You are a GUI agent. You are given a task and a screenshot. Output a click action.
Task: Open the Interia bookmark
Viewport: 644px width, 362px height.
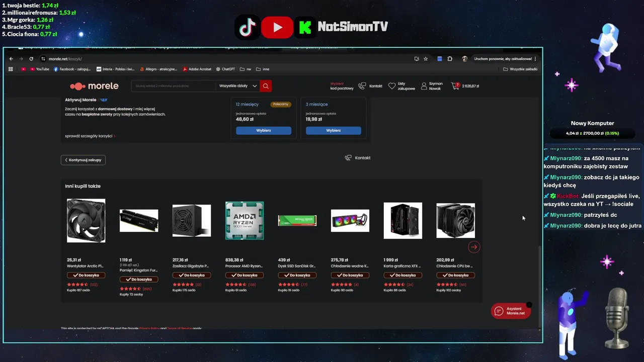click(115, 69)
